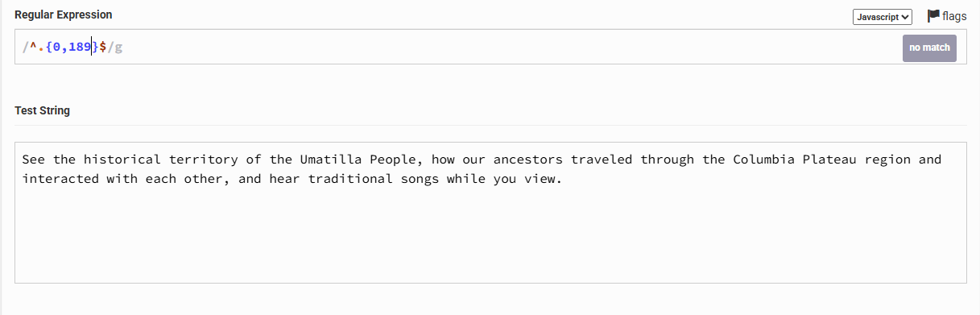The image size is (980, 315).
Task: Click the flags flag icon
Action: 934,16
